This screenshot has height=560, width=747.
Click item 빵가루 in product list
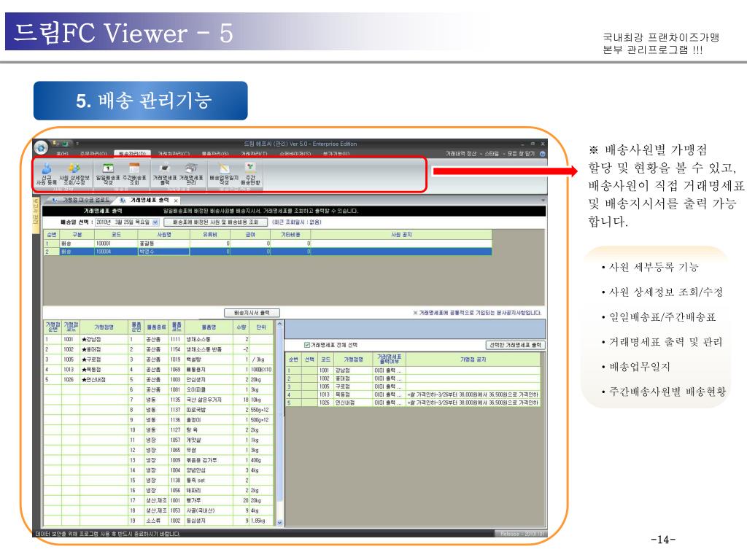pyautogui.click(x=201, y=500)
